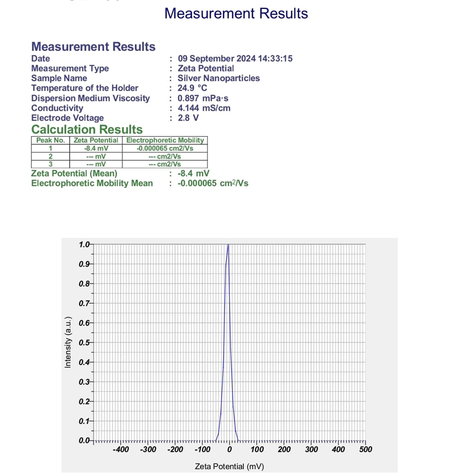Select the -8.4 mV cell in peak row 1

click(x=96, y=148)
